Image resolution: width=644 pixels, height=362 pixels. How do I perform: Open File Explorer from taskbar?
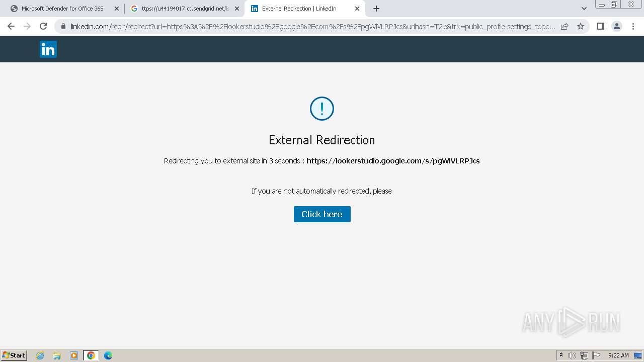pyautogui.click(x=57, y=355)
